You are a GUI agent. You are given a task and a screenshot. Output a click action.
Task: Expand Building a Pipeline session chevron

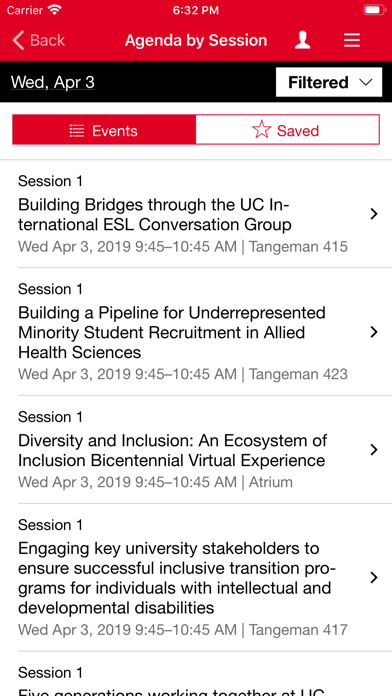[374, 332]
